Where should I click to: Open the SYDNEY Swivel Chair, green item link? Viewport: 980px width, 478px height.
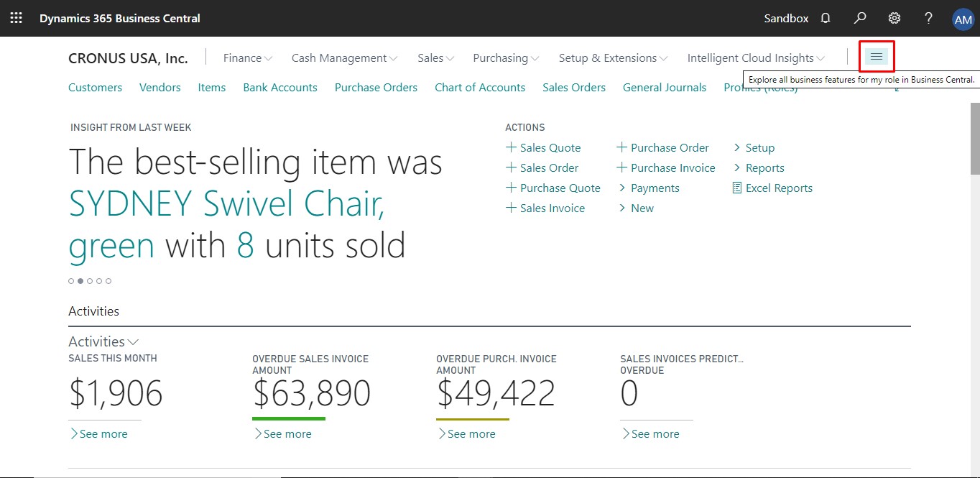227,224
